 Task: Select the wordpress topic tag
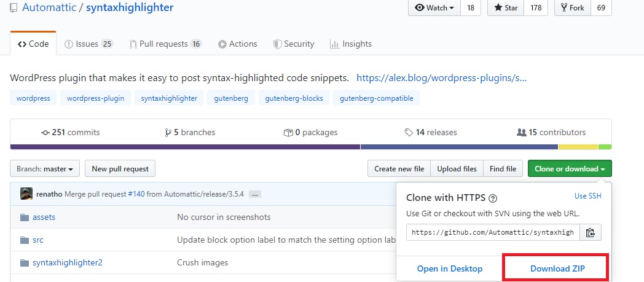pos(33,98)
